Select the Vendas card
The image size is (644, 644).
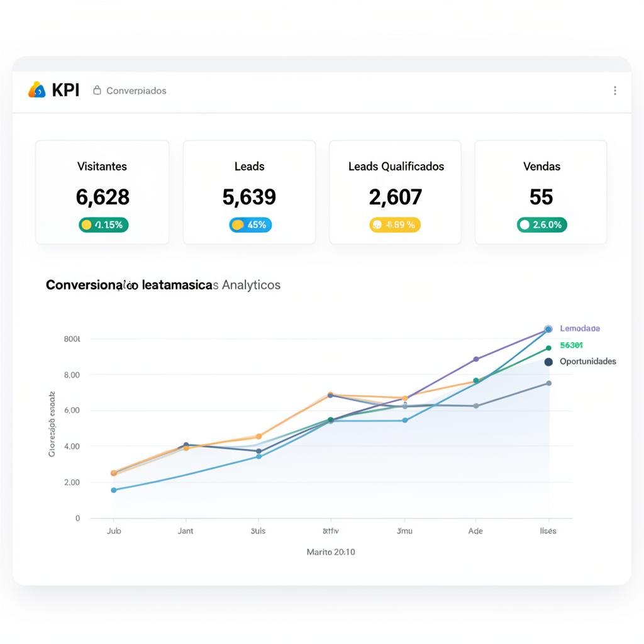541,191
